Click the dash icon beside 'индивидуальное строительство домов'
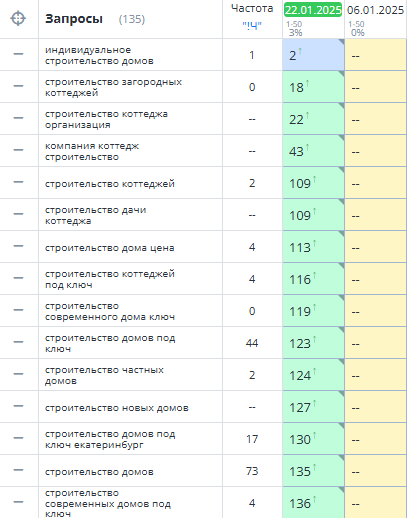The image size is (408, 518). click(x=18, y=54)
